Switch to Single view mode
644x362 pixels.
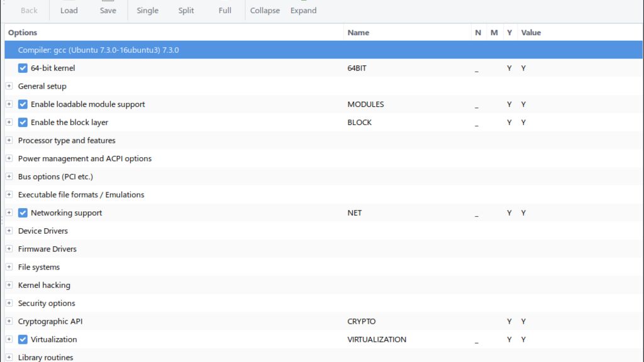(x=147, y=10)
